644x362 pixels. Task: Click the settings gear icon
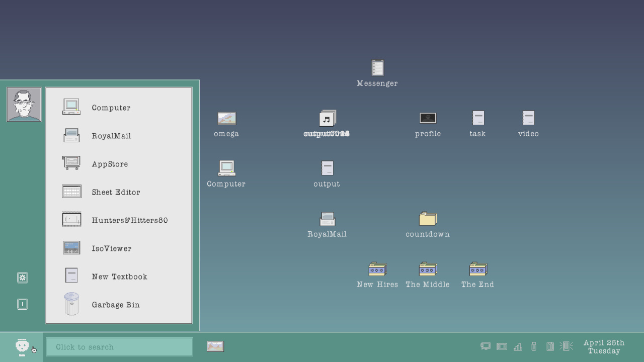tap(23, 278)
